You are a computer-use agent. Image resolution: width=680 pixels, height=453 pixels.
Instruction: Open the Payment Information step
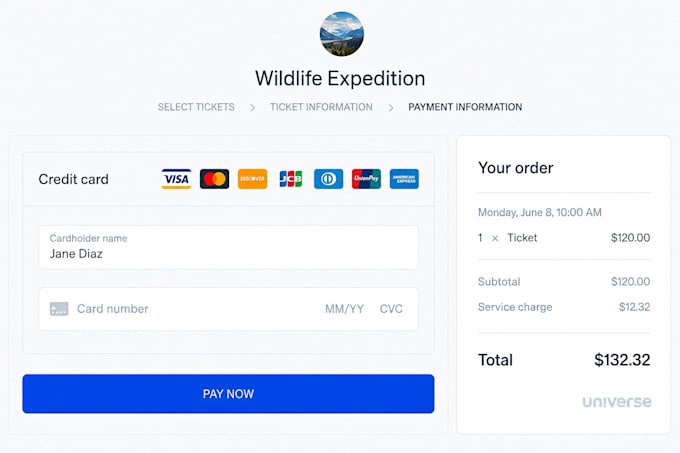[x=465, y=107]
